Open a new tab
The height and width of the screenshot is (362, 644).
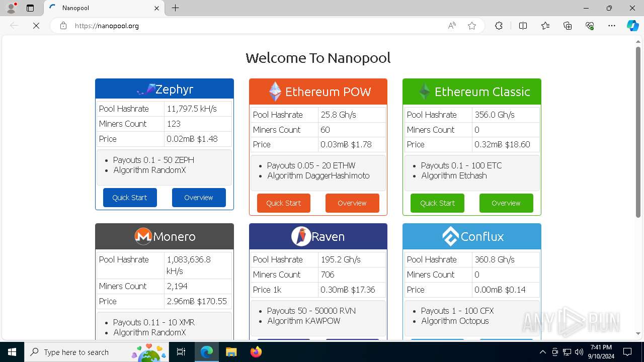click(x=175, y=8)
